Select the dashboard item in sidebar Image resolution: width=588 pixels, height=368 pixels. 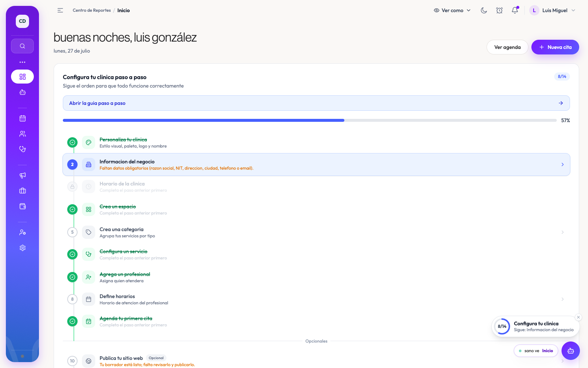click(x=22, y=77)
